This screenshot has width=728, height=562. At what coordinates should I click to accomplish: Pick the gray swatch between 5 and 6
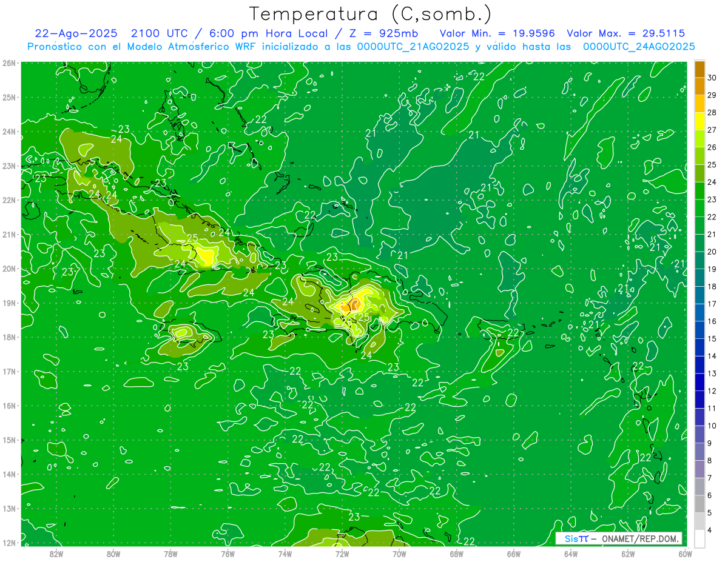tap(699, 504)
